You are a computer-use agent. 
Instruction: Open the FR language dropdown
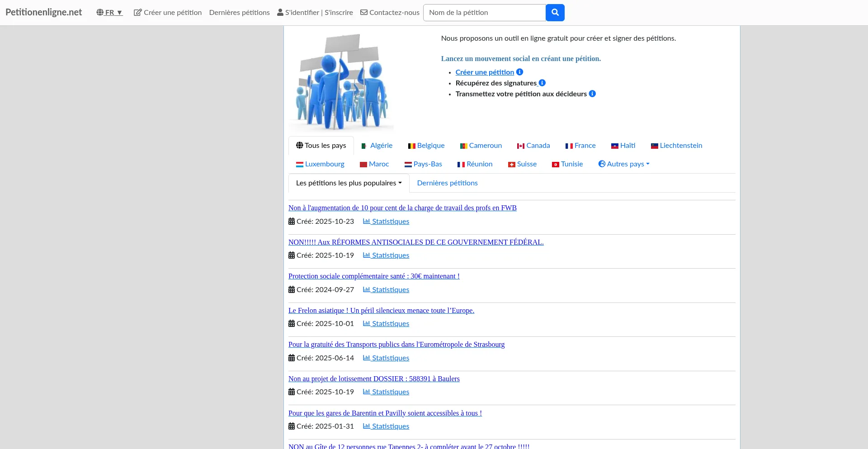[x=109, y=13]
